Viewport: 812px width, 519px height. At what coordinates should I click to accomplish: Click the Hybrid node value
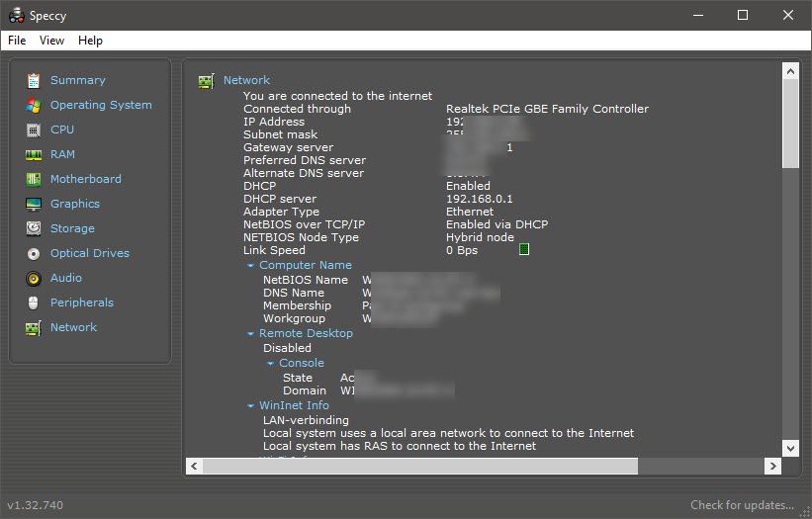pyautogui.click(x=480, y=237)
